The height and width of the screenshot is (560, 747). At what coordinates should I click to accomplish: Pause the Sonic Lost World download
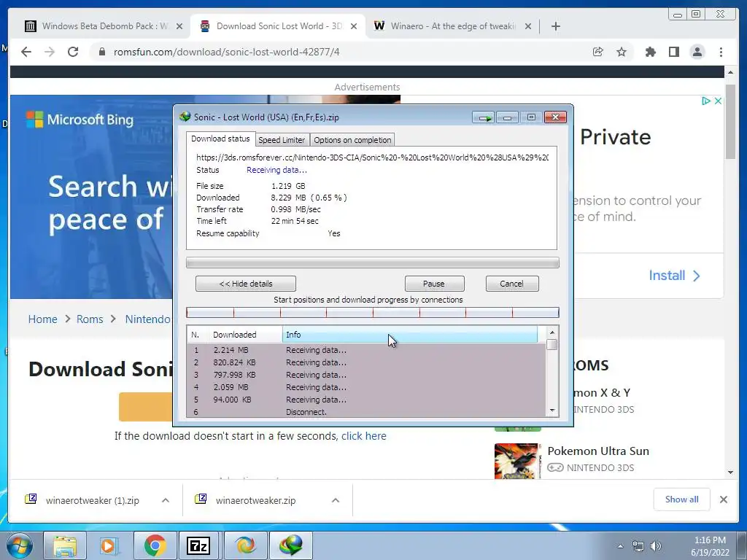click(433, 284)
